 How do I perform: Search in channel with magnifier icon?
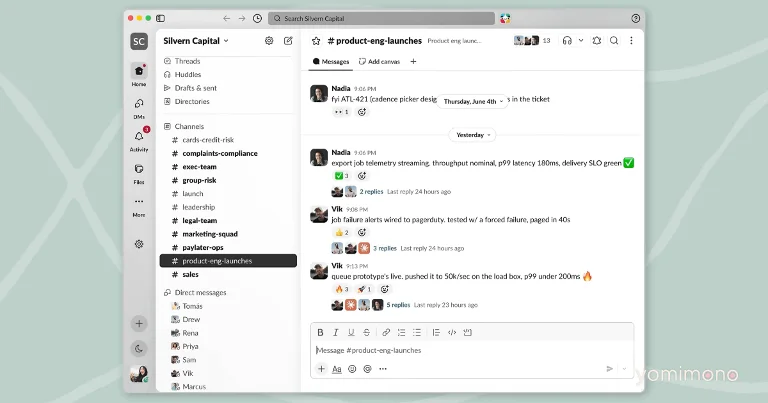point(614,41)
